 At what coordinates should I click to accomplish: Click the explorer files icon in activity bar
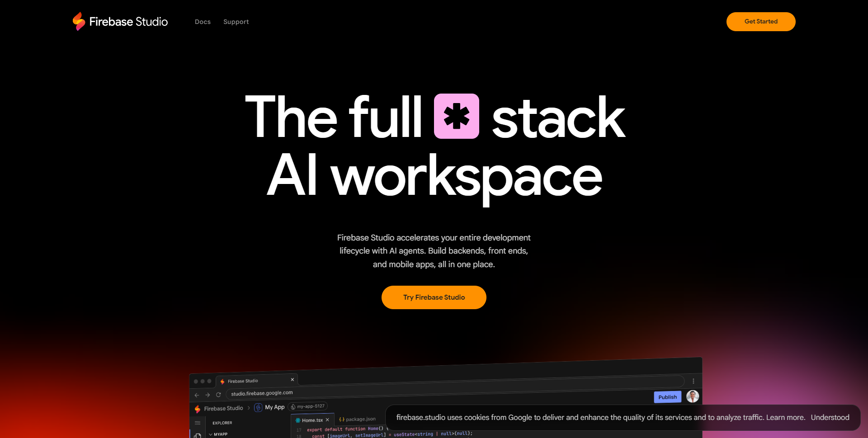pos(198,436)
